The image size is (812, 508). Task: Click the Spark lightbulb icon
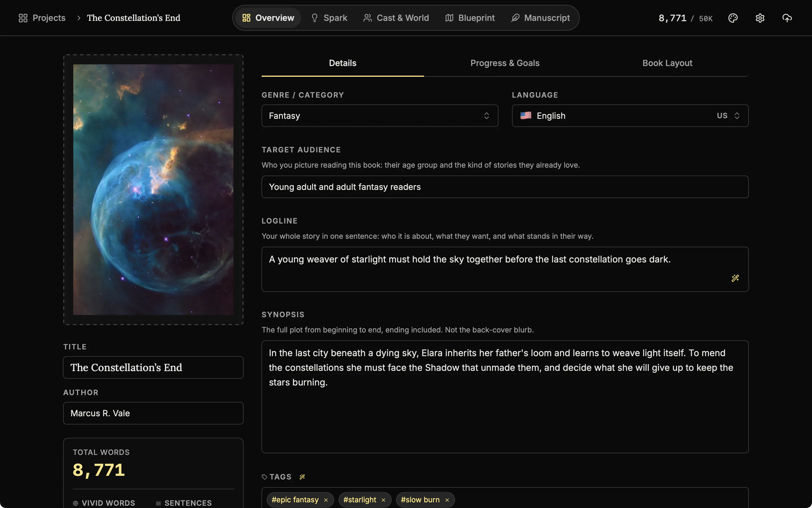point(314,18)
